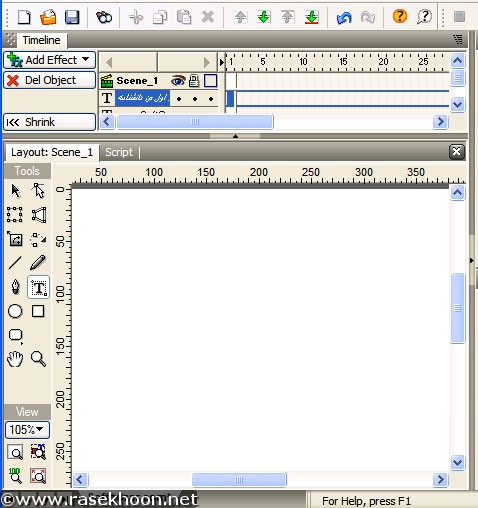Toggle first dot of text object row
Screen dimensions: 478x508
[x=179, y=99]
